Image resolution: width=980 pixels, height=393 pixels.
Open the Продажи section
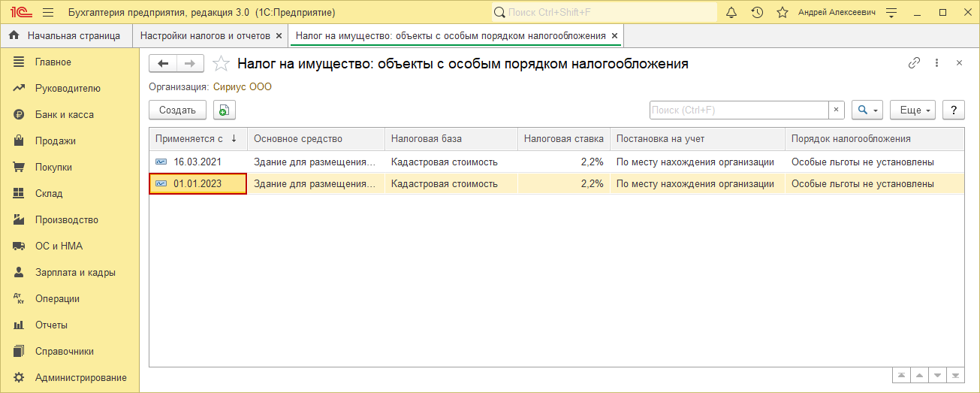pyautogui.click(x=55, y=141)
